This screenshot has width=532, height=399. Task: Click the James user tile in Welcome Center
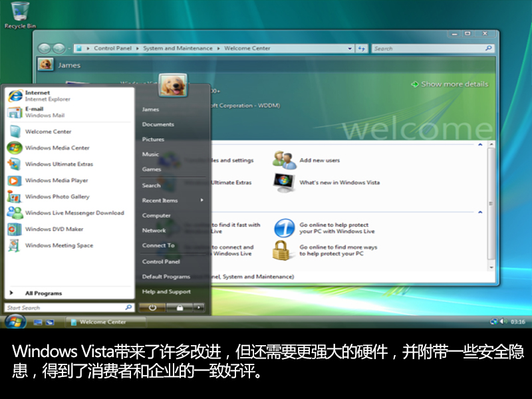pos(45,65)
